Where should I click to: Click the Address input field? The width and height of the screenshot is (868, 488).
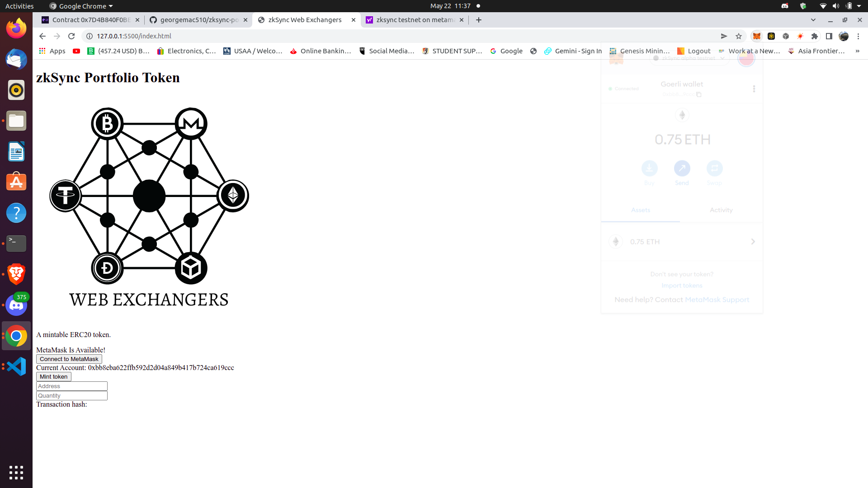(x=71, y=386)
